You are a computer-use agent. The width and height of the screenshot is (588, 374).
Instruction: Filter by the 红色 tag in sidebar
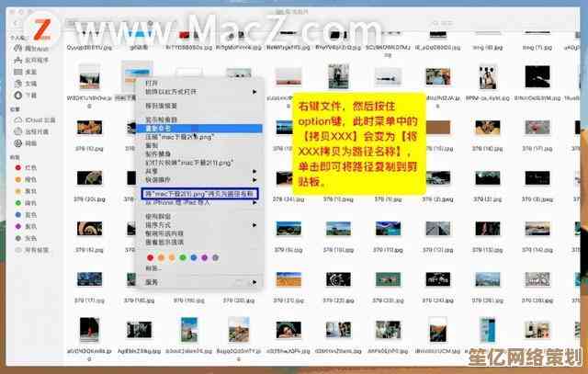(30, 168)
